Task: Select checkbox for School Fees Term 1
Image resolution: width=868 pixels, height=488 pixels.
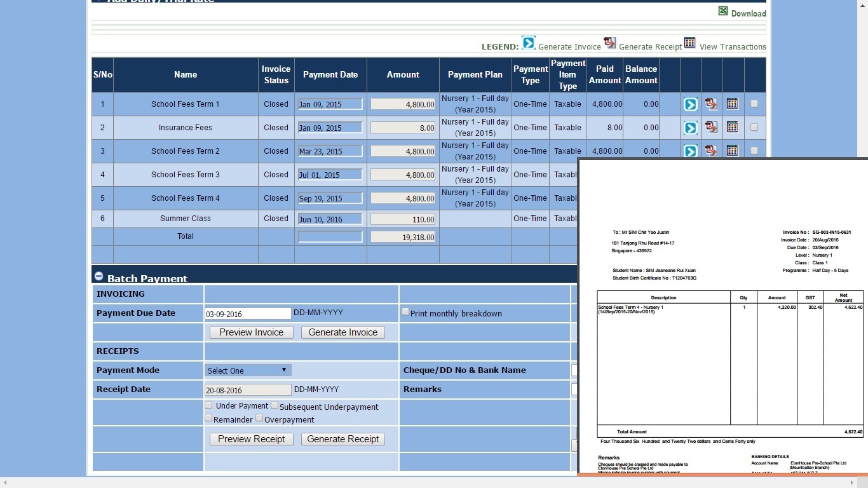Action: tap(754, 104)
